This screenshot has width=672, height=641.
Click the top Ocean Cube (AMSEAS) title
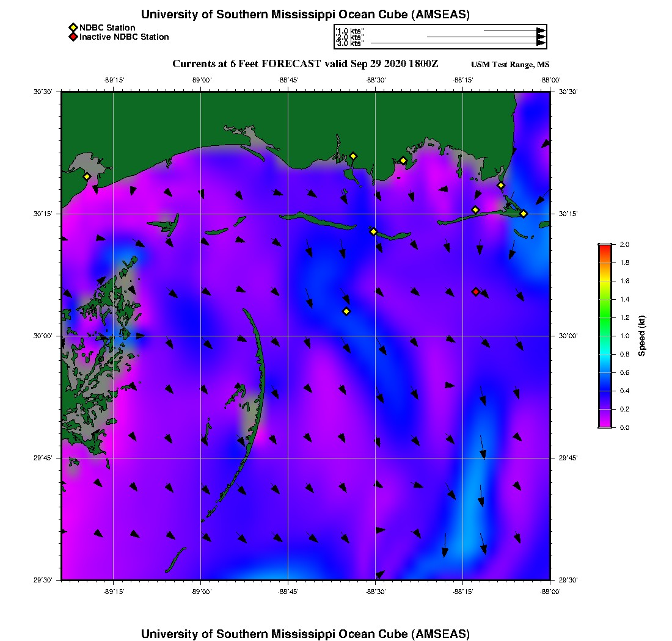click(305, 14)
